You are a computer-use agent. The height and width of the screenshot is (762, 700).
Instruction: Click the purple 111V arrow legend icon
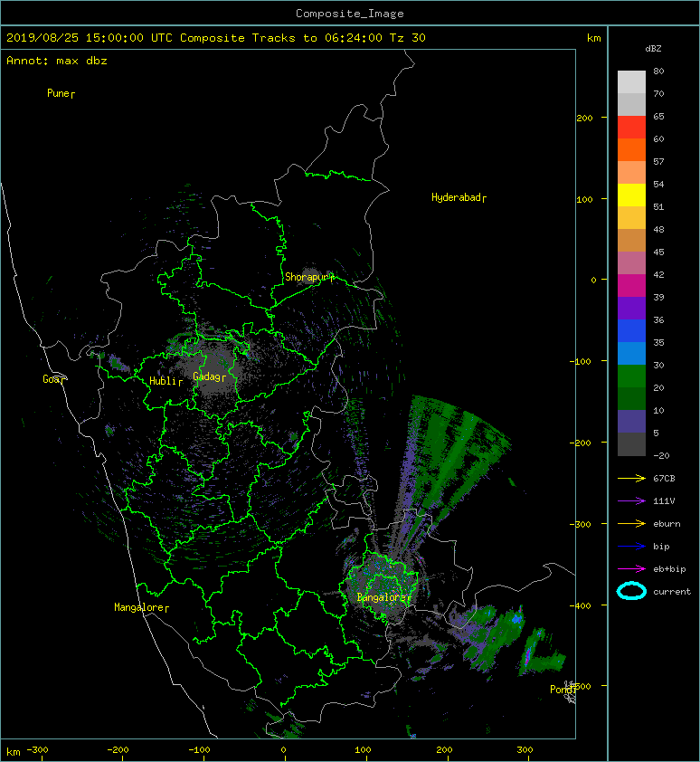(x=631, y=500)
